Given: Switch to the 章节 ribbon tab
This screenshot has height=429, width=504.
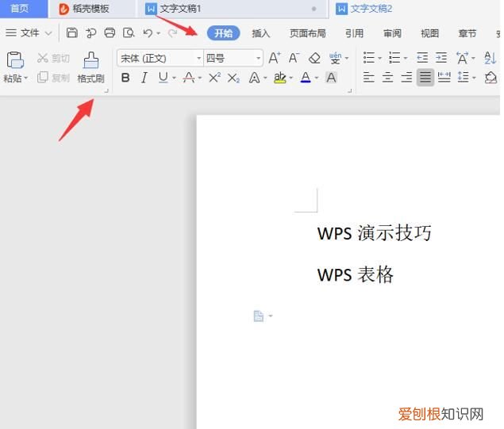Looking at the screenshot, I should click(467, 33).
